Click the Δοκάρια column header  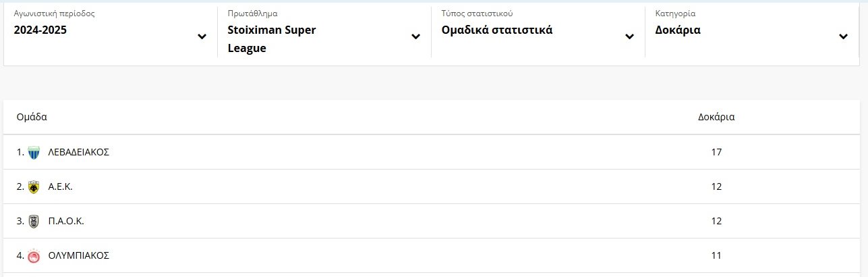[x=716, y=117]
